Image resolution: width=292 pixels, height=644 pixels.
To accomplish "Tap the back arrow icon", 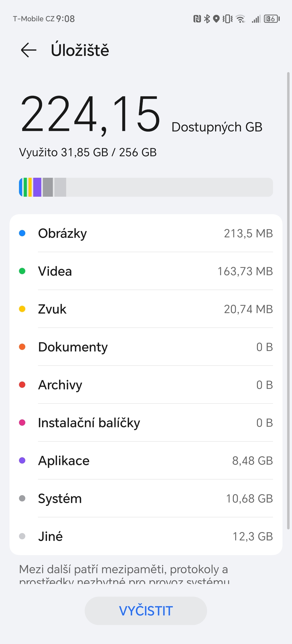I will (x=28, y=50).
